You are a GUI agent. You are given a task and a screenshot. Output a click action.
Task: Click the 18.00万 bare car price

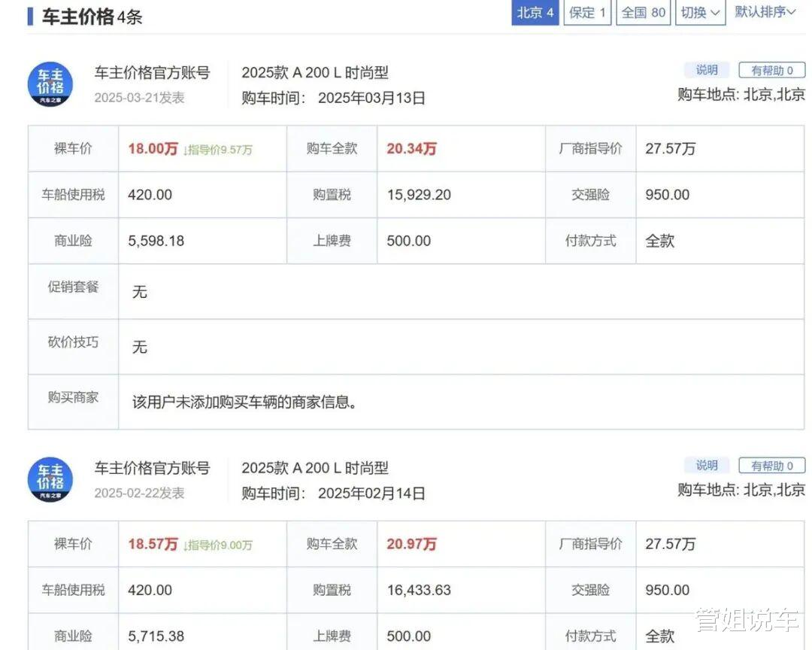point(153,149)
